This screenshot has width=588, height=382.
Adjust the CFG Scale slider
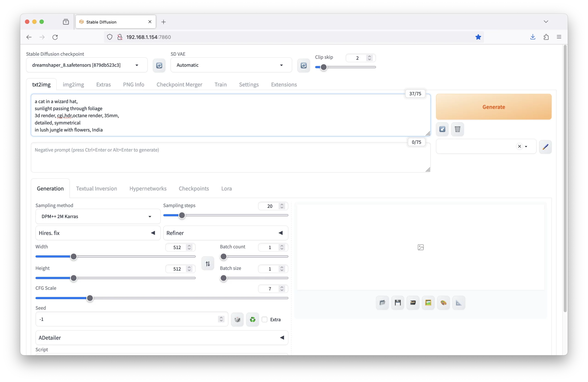[x=162, y=298]
